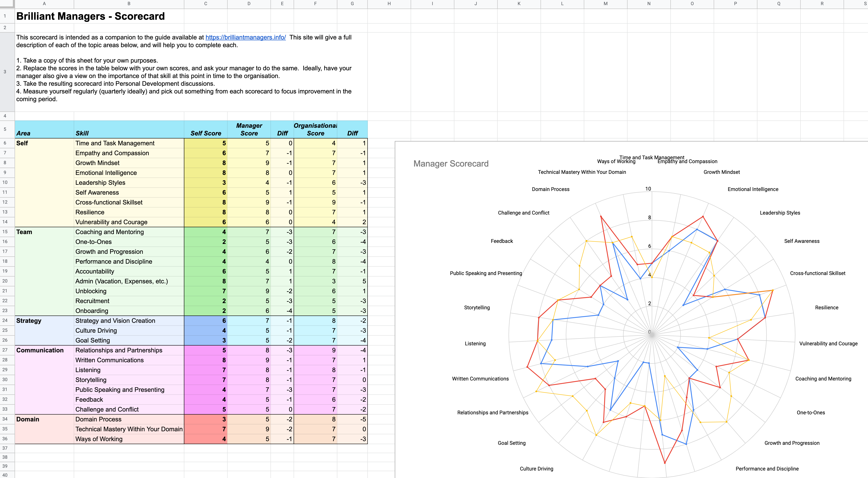The width and height of the screenshot is (868, 478).
Task: Click the 'Manager Score' column heading cell
Action: pyautogui.click(x=249, y=129)
